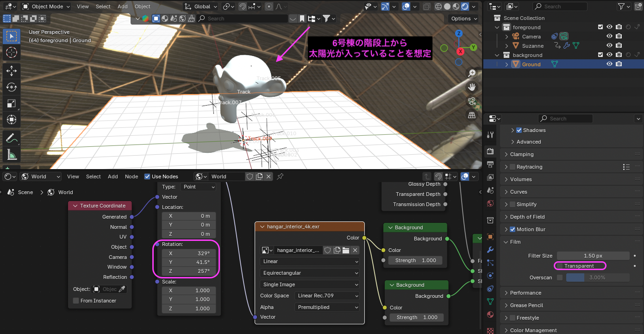Screen dimensions: 644x334
Task: Toggle the Overscan checkbox
Action: (x=560, y=277)
